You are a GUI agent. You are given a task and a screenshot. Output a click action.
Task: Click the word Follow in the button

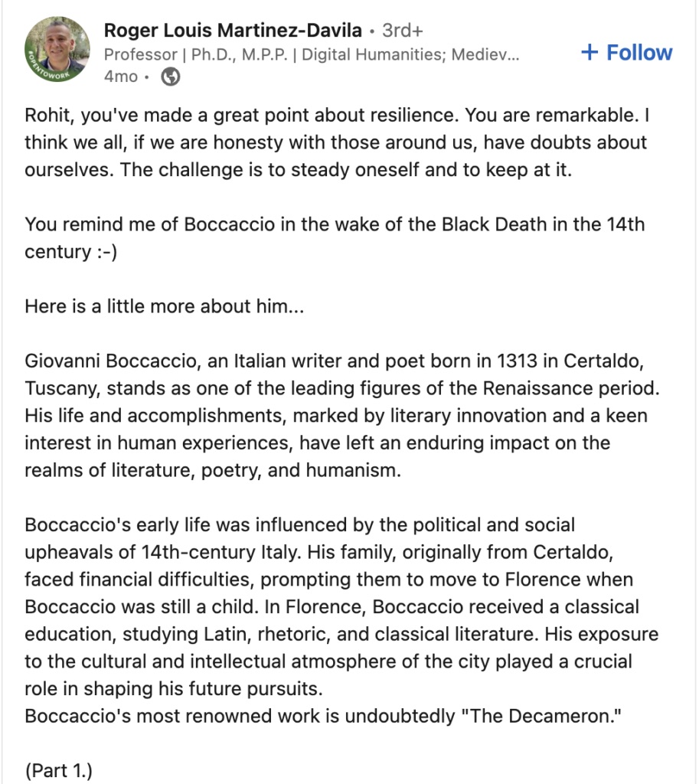pos(639,52)
